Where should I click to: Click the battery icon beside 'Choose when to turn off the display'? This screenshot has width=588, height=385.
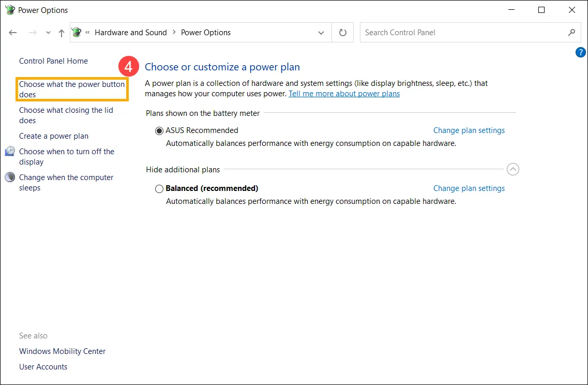tap(10, 151)
